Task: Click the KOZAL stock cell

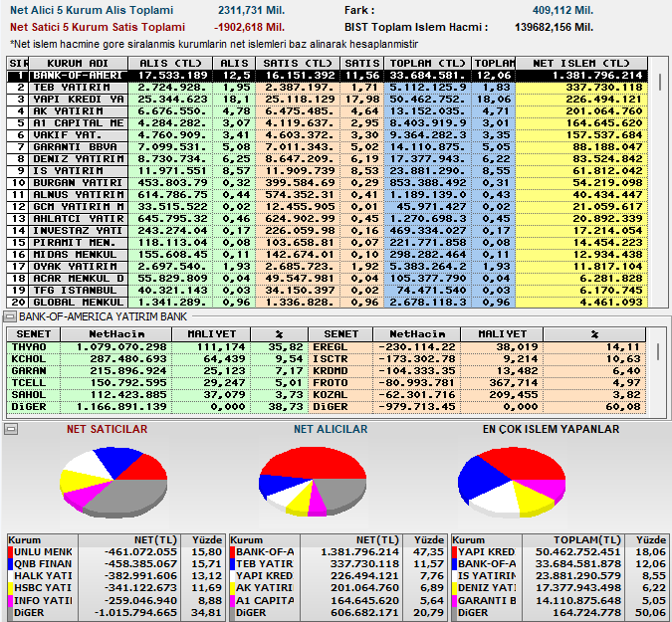Action: (340, 395)
